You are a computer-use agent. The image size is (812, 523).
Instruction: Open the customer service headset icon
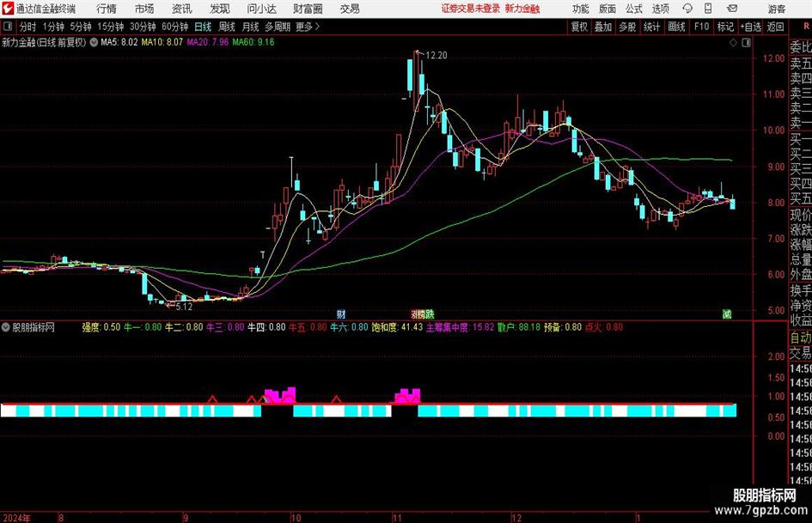687,9
